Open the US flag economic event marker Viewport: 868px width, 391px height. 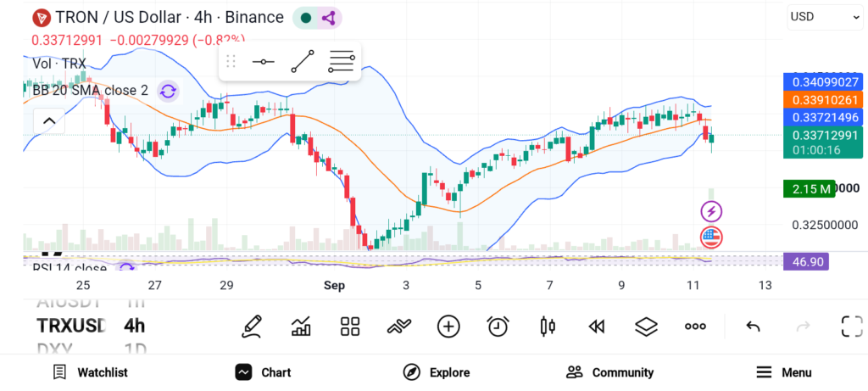(711, 237)
